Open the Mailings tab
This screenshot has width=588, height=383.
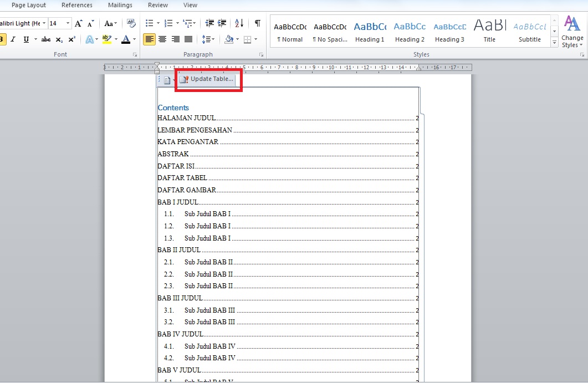[x=120, y=5]
